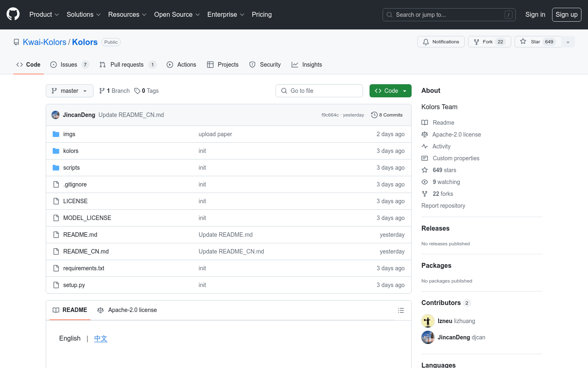Open README.md file
This screenshot has height=368, width=588.
pos(80,235)
